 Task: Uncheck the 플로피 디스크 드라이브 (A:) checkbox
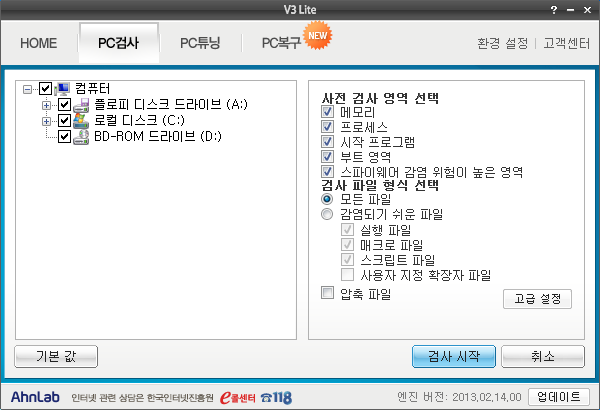[x=64, y=105]
